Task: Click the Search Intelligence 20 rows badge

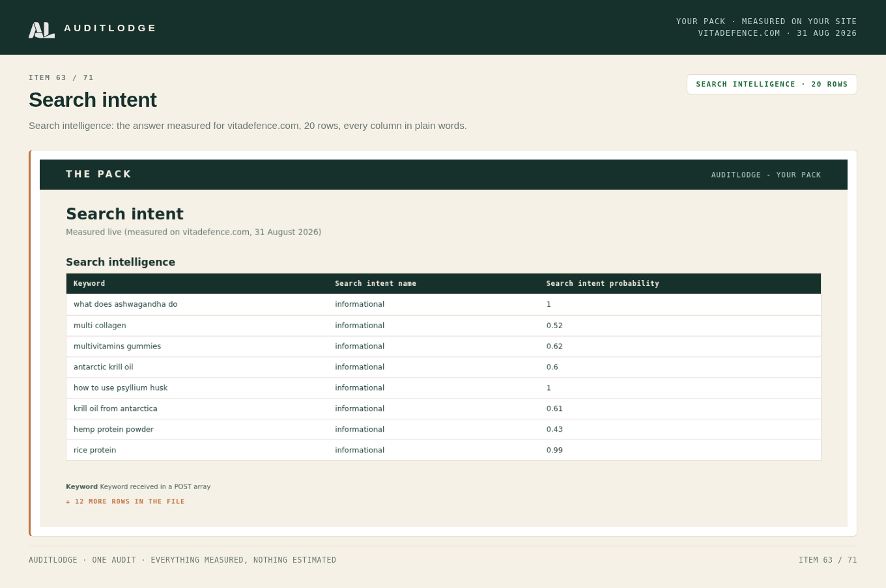Action: pos(772,84)
